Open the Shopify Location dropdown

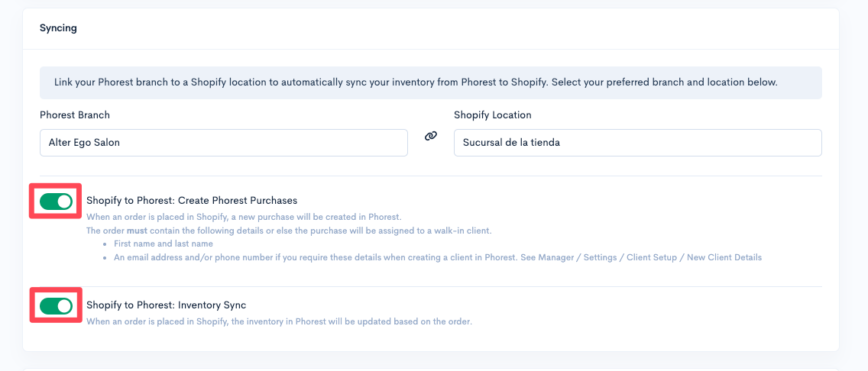click(637, 143)
